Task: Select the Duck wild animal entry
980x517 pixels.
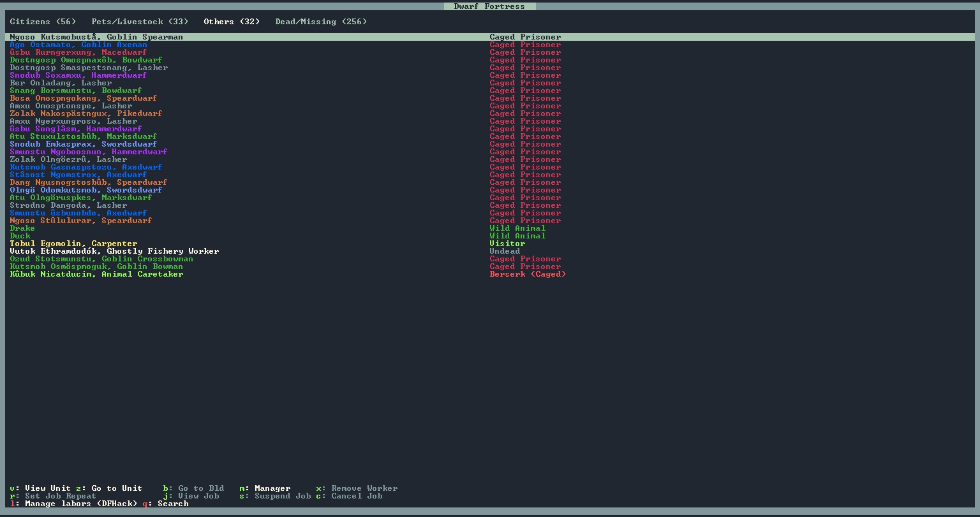Action: pos(20,236)
